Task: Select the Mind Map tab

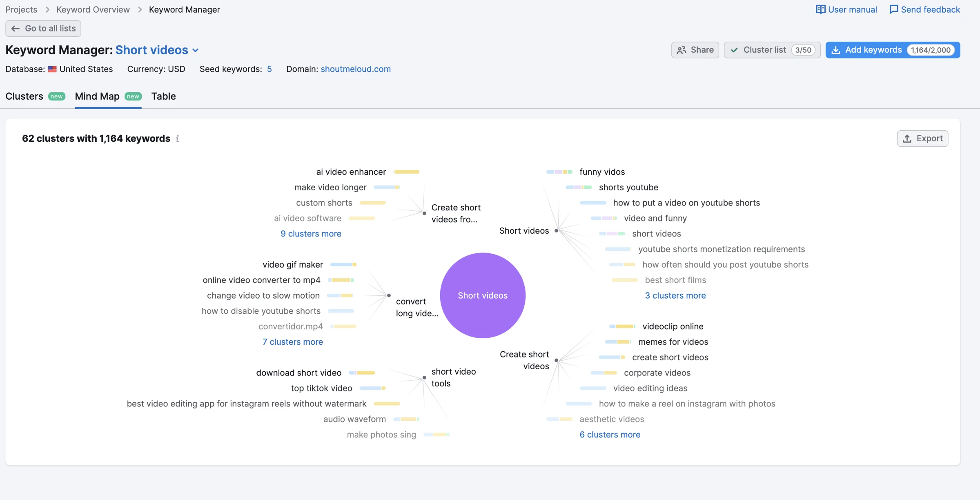Action: click(108, 96)
